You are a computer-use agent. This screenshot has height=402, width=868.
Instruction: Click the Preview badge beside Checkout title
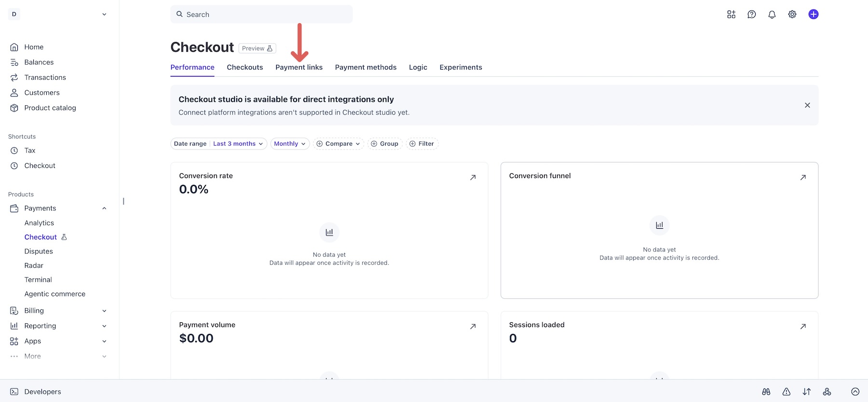tap(258, 48)
